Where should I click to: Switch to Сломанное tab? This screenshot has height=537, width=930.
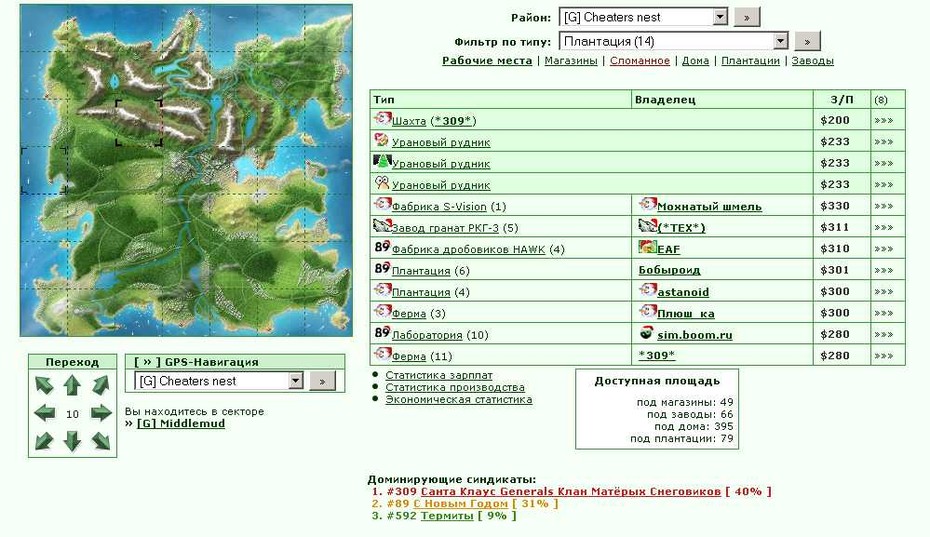[639, 61]
